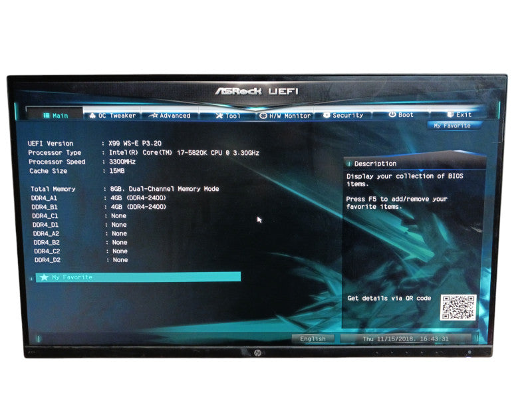This screenshot has height=399, width=532.
Task: Click the date and time display
Action: (x=406, y=338)
